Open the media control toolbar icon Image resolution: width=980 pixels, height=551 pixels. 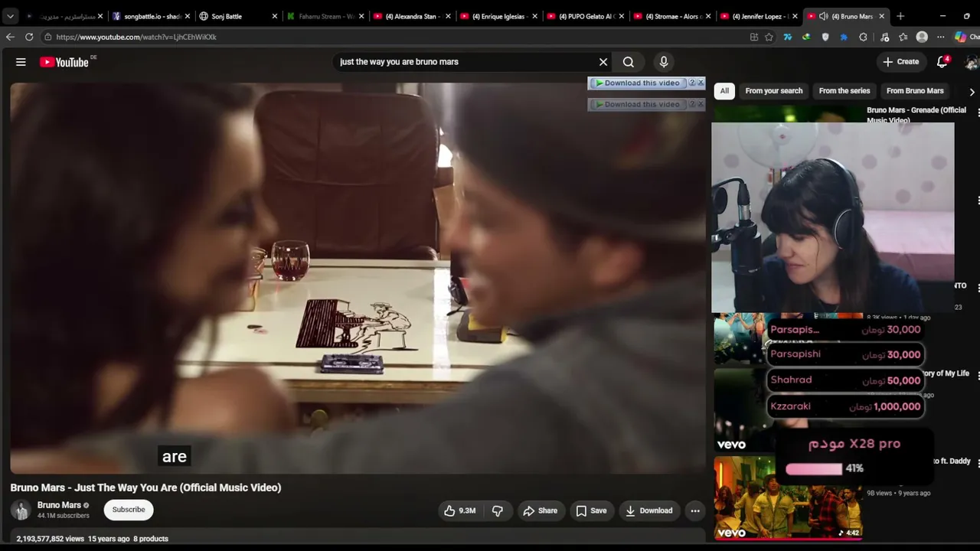tap(884, 37)
